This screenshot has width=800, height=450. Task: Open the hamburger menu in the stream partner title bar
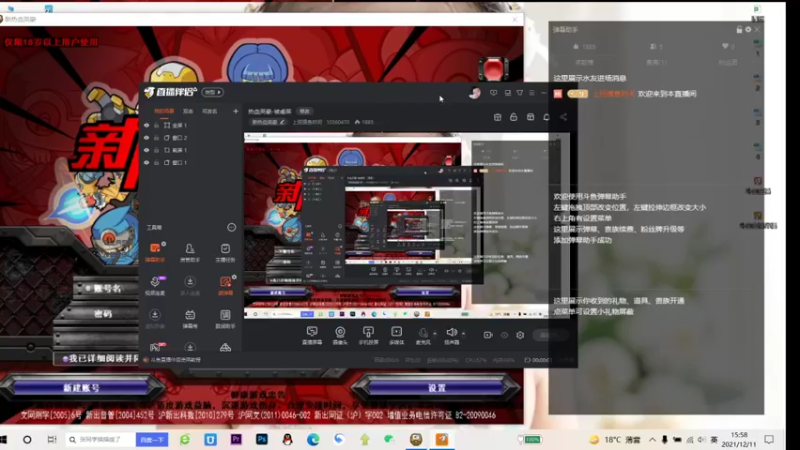click(532, 93)
